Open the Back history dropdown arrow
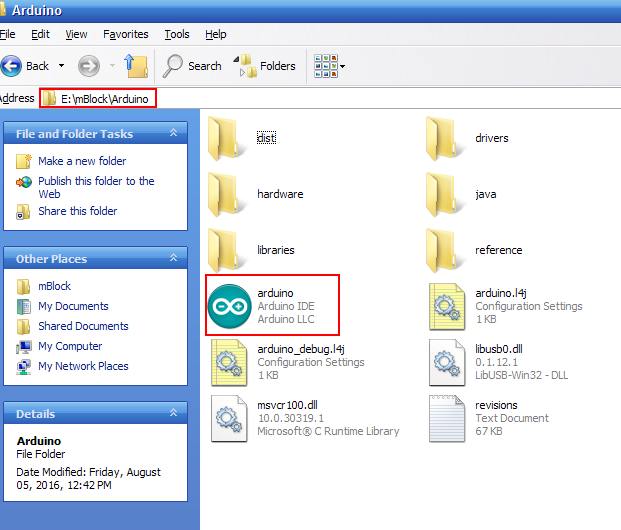 coord(61,66)
